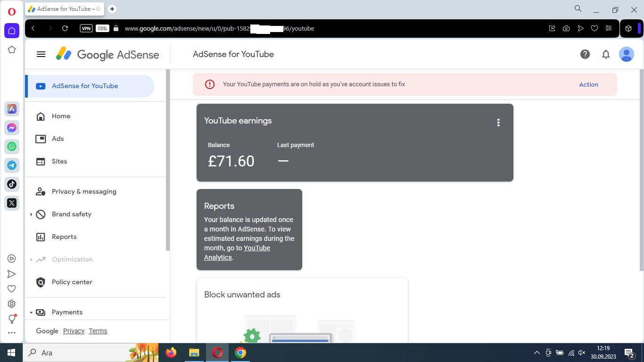Open the Google account avatar menu
The height and width of the screenshot is (362, 644).
point(627,54)
